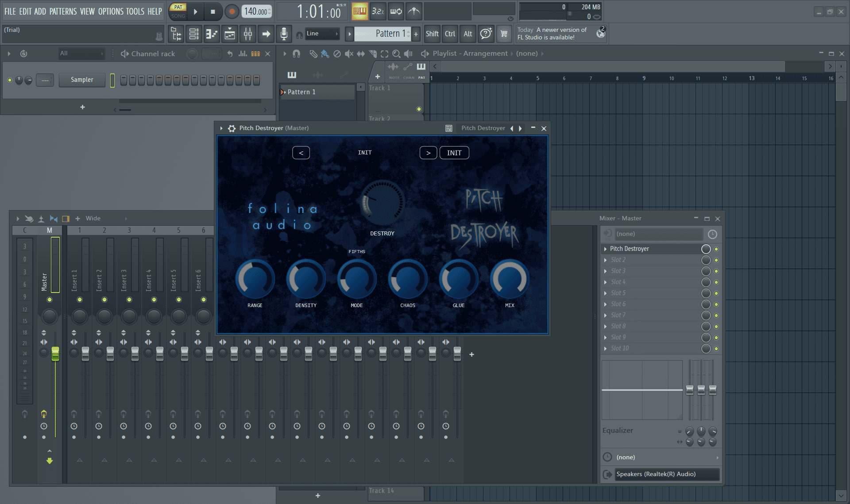
Task: Select the Slip tool in Playlist
Action: (x=361, y=54)
